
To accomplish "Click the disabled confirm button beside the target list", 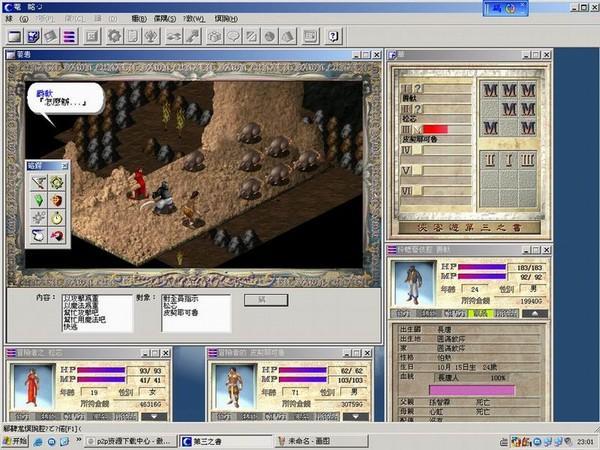I will point(266,300).
